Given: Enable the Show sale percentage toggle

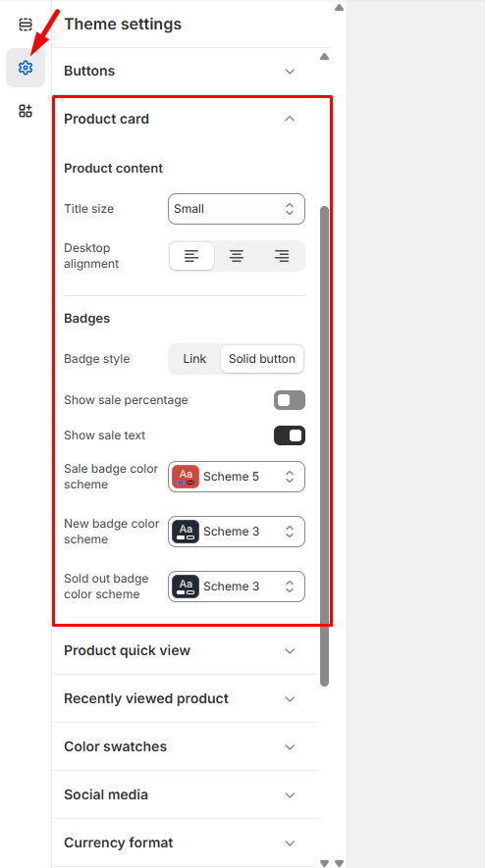Looking at the screenshot, I should [x=290, y=400].
